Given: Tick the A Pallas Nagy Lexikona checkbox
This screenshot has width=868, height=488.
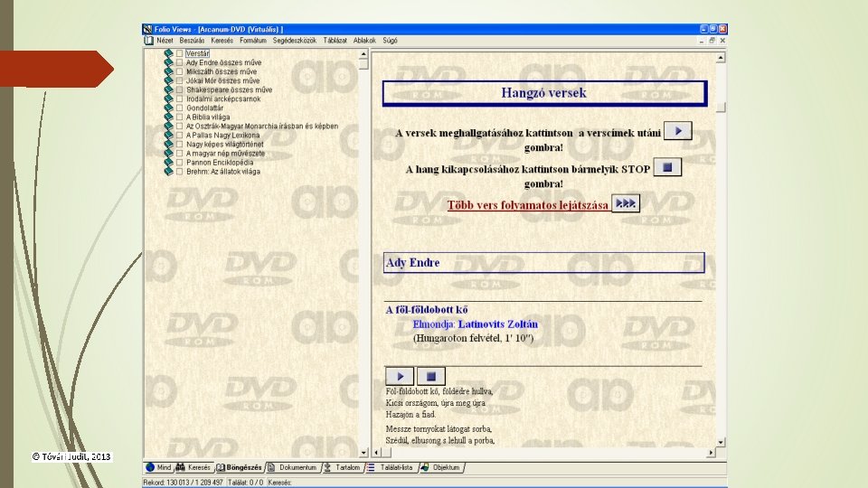Looking at the screenshot, I should (x=179, y=135).
